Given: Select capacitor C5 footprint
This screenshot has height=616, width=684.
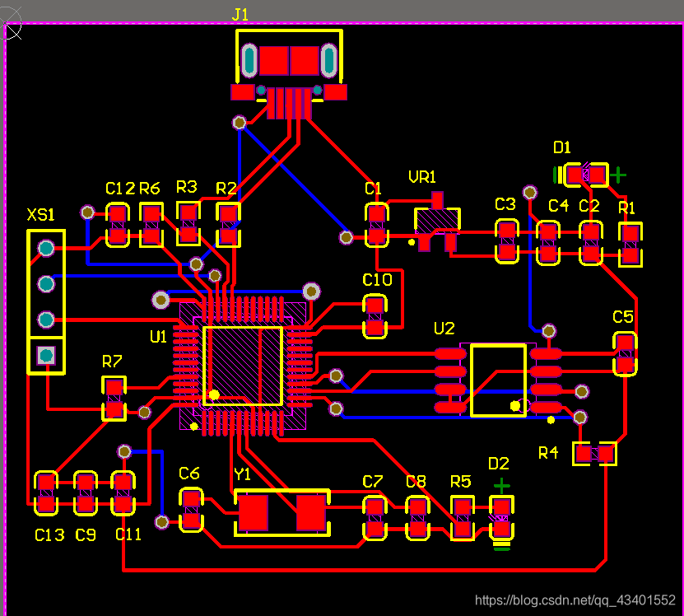Looking at the screenshot, I should 625,354.
